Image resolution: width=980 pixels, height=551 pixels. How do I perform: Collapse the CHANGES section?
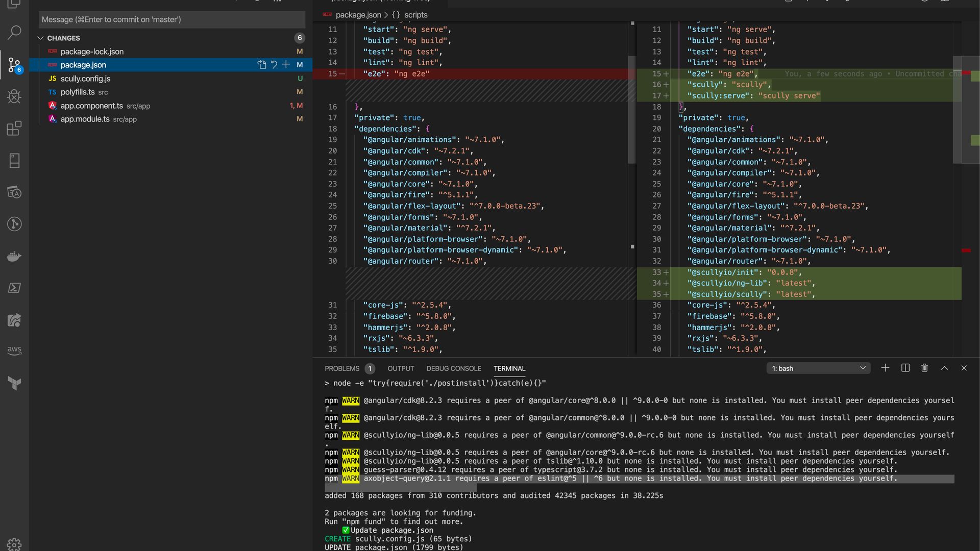coord(41,38)
